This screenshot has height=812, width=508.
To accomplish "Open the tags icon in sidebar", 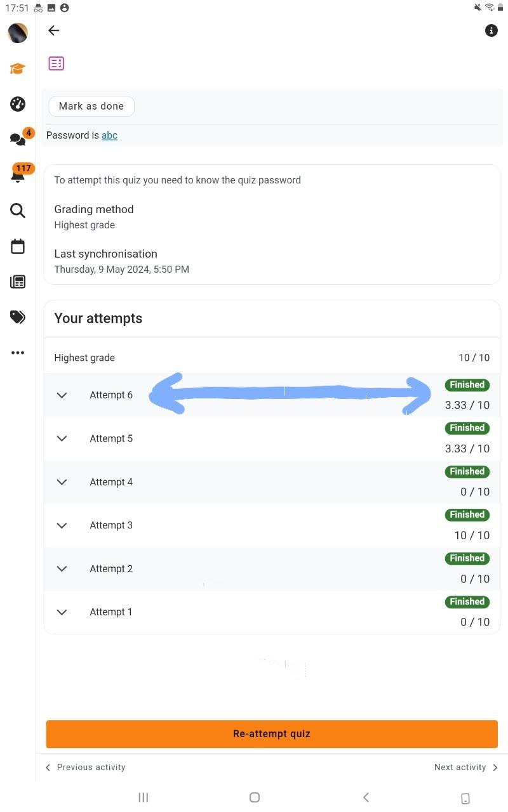I will pyautogui.click(x=18, y=317).
